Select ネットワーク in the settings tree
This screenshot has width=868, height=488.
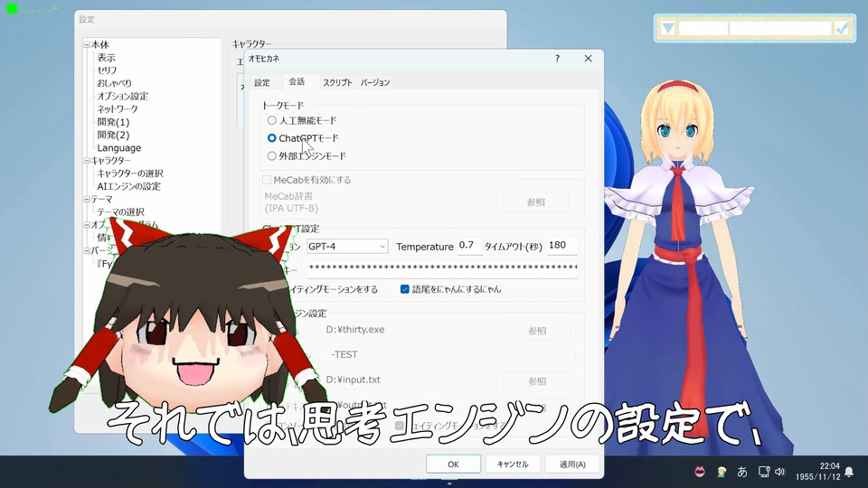[x=118, y=108]
